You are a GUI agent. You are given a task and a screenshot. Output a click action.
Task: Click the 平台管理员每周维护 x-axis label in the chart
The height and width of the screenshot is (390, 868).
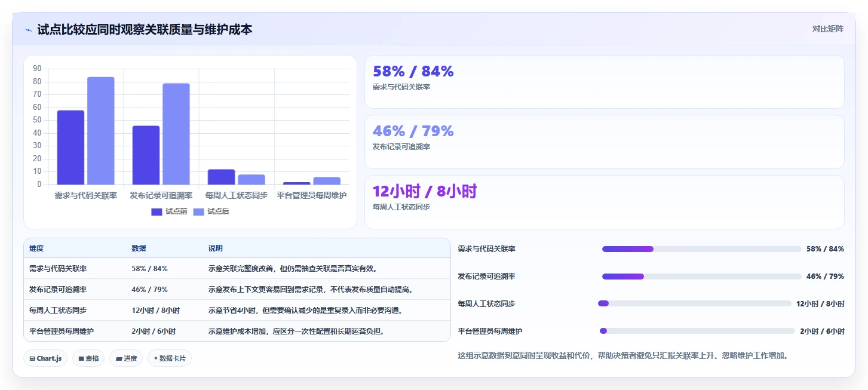[x=312, y=195]
